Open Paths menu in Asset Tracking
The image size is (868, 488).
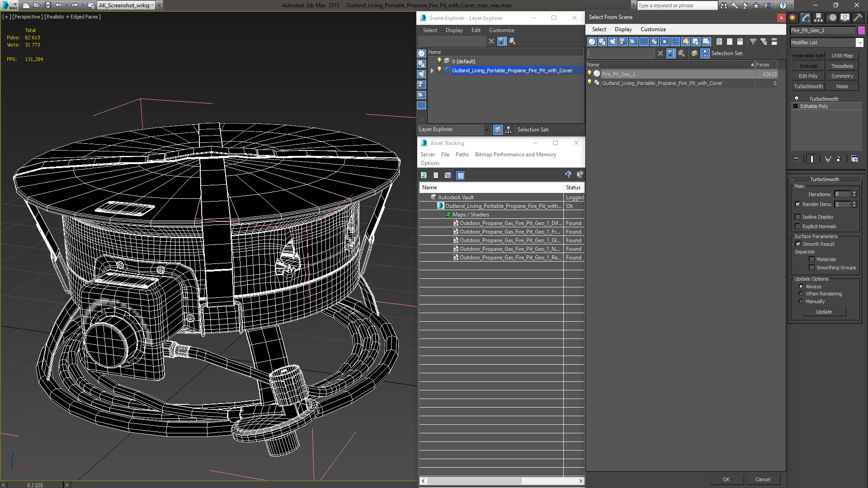coord(462,155)
